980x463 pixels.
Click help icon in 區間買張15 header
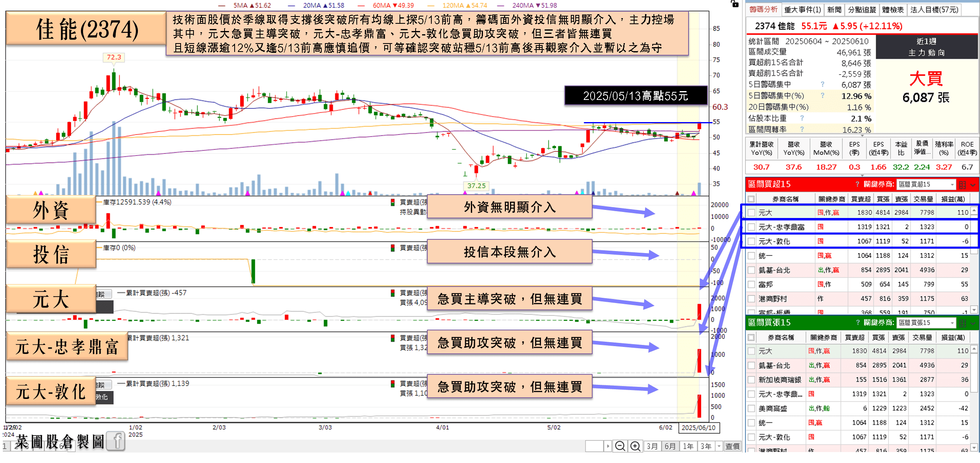tap(857, 322)
